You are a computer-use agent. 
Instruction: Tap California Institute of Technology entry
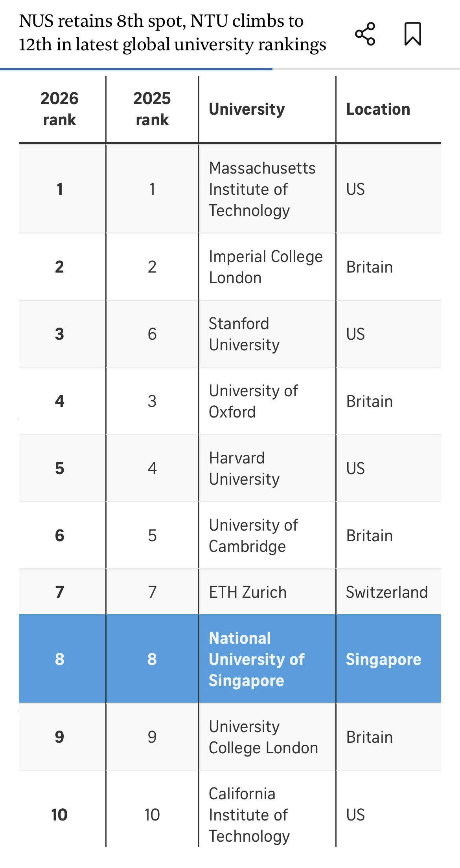coord(249,815)
